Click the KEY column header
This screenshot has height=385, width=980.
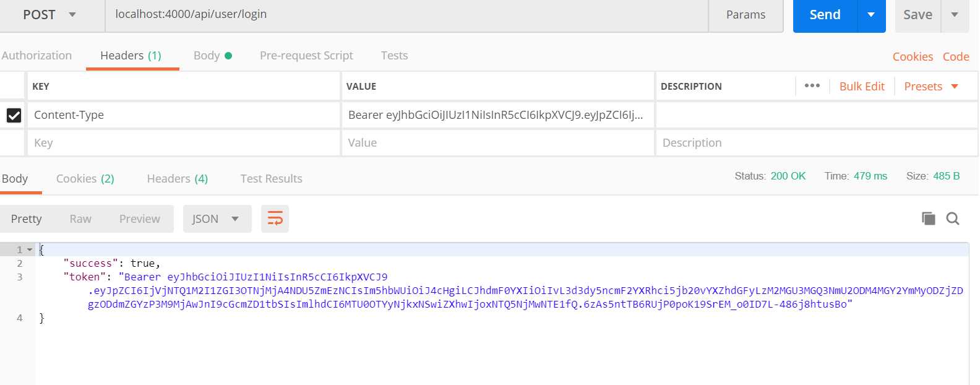(41, 87)
